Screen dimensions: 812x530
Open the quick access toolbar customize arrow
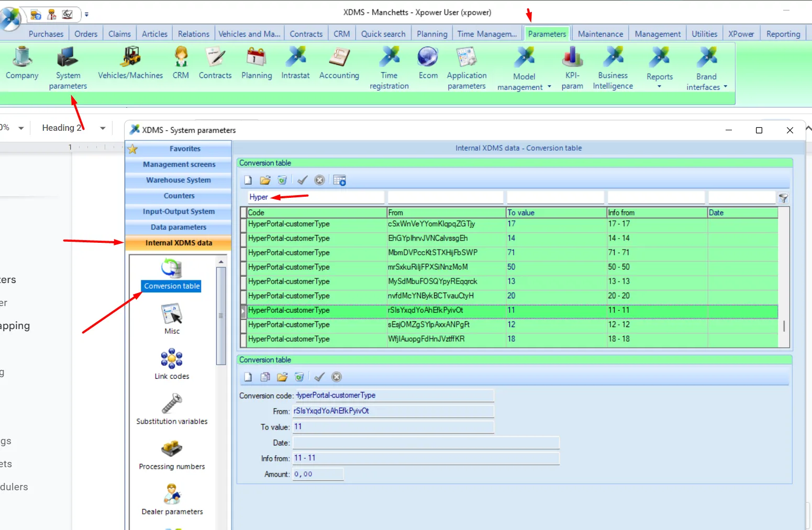86,15
